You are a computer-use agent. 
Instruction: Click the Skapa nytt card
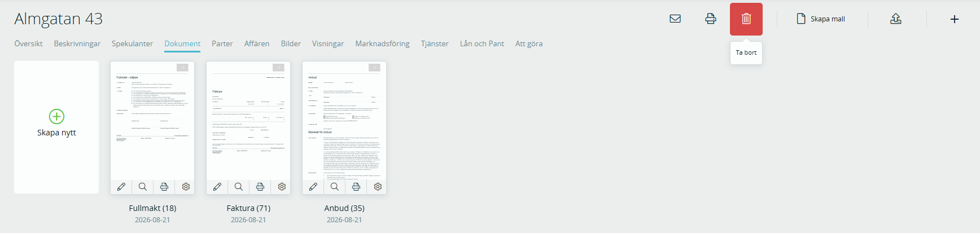pos(56,127)
